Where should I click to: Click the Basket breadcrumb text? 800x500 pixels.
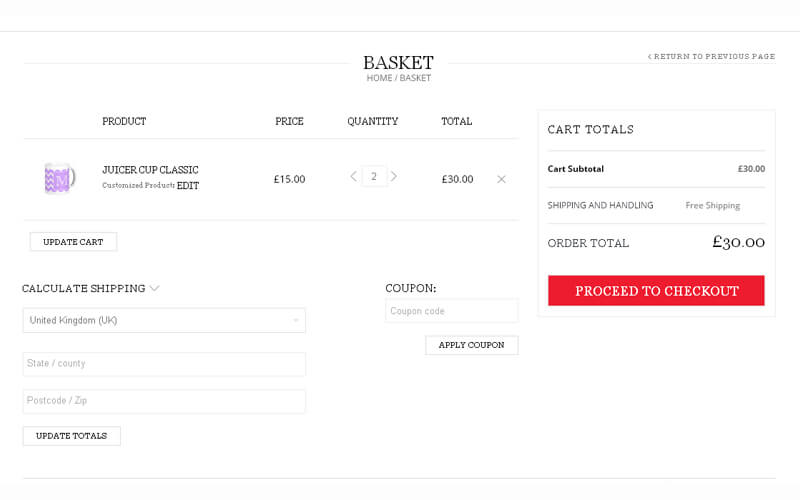click(415, 78)
